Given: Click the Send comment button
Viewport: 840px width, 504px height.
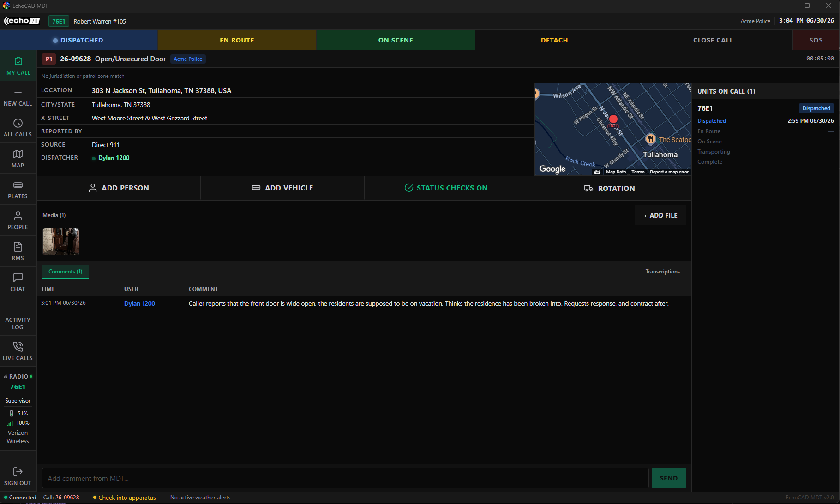Looking at the screenshot, I should point(669,478).
